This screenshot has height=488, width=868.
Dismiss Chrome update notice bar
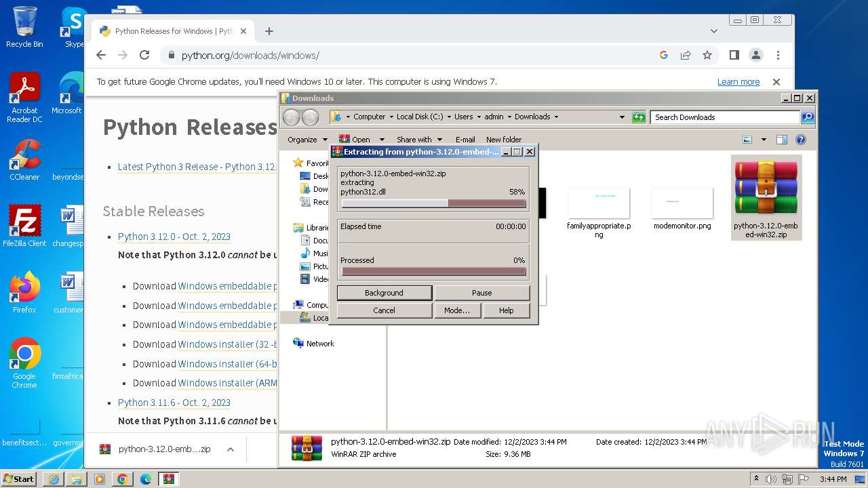[776, 82]
